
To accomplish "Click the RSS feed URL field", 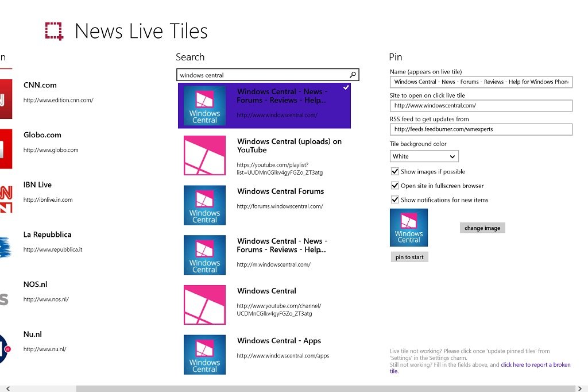I will (x=481, y=129).
